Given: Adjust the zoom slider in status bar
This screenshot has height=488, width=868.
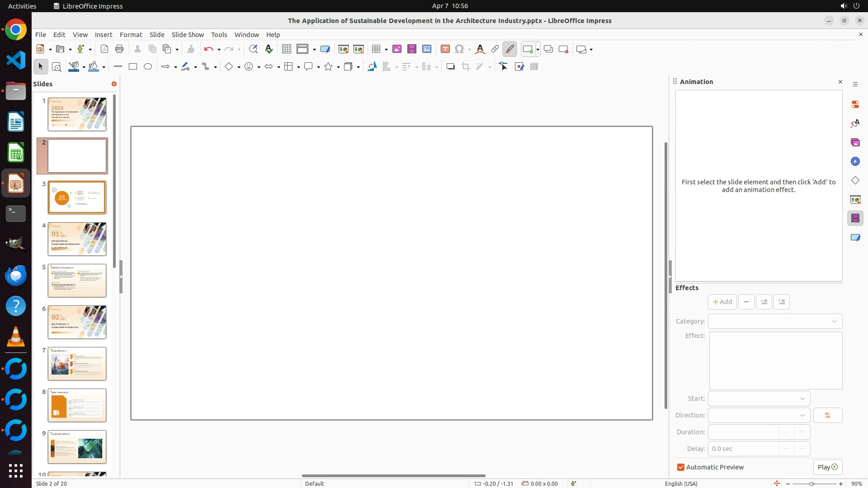Looking at the screenshot, I should pos(811,484).
